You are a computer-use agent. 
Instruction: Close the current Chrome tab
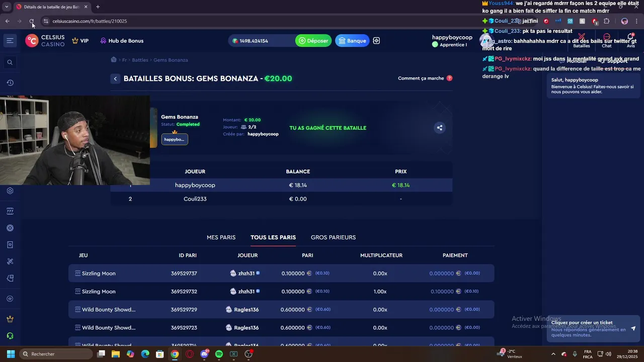(86, 7)
